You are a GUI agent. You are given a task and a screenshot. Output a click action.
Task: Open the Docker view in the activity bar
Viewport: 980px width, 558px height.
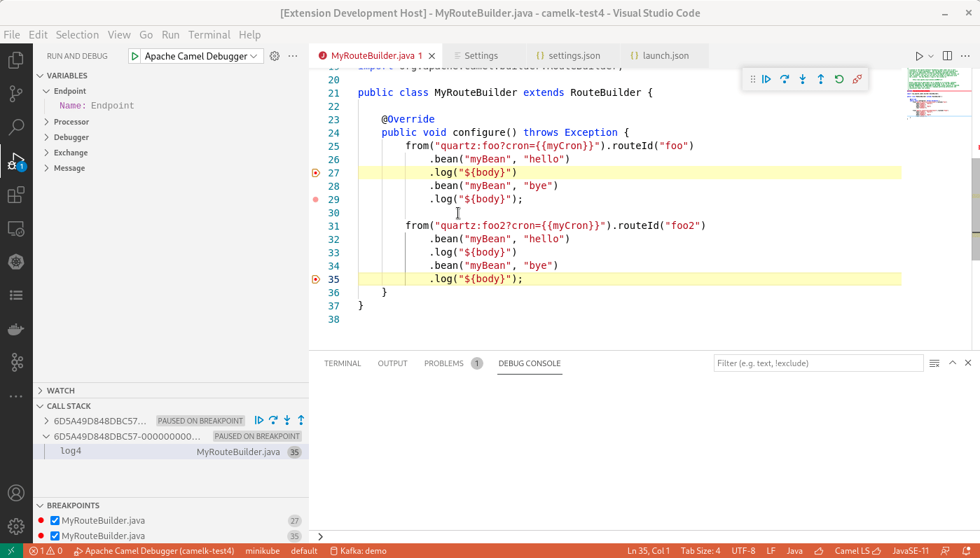click(x=15, y=329)
